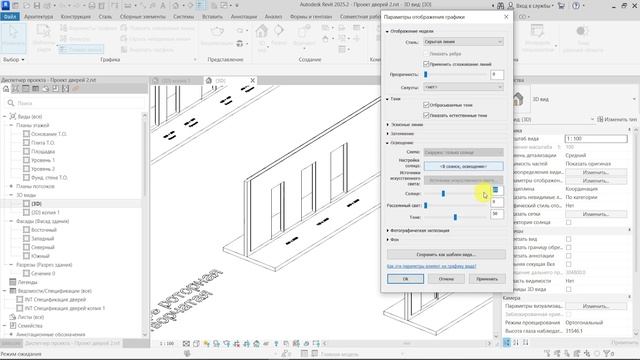
Task: Click the shopping cart icon in the title bar
Action: click(x=561, y=6)
